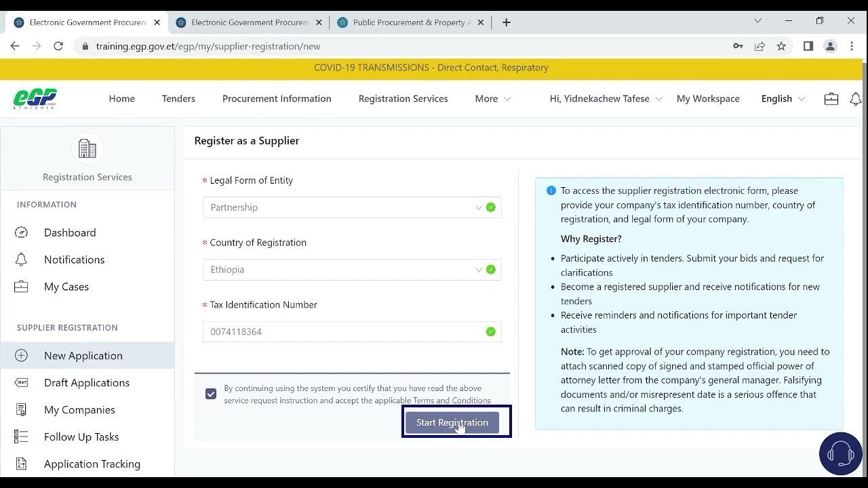Go to Home in navigation
This screenshot has width=868, height=488.
[122, 99]
